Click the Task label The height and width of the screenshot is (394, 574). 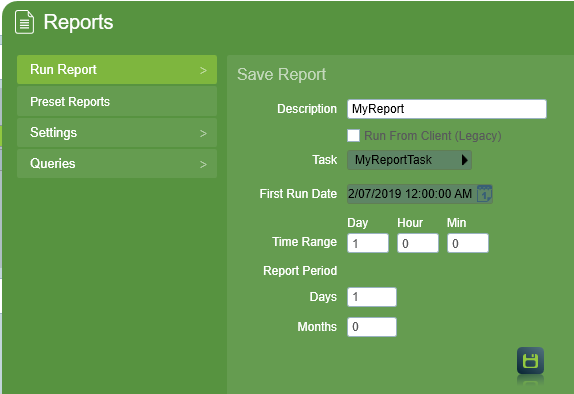(x=324, y=160)
